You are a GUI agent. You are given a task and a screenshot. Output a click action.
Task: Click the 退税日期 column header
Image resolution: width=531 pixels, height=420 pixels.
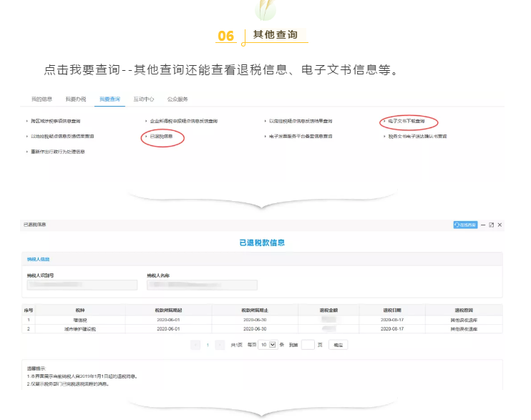(x=392, y=310)
